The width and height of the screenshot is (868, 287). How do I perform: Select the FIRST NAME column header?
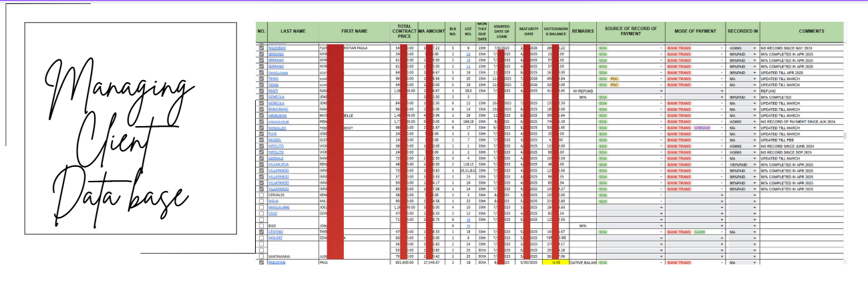(x=354, y=31)
